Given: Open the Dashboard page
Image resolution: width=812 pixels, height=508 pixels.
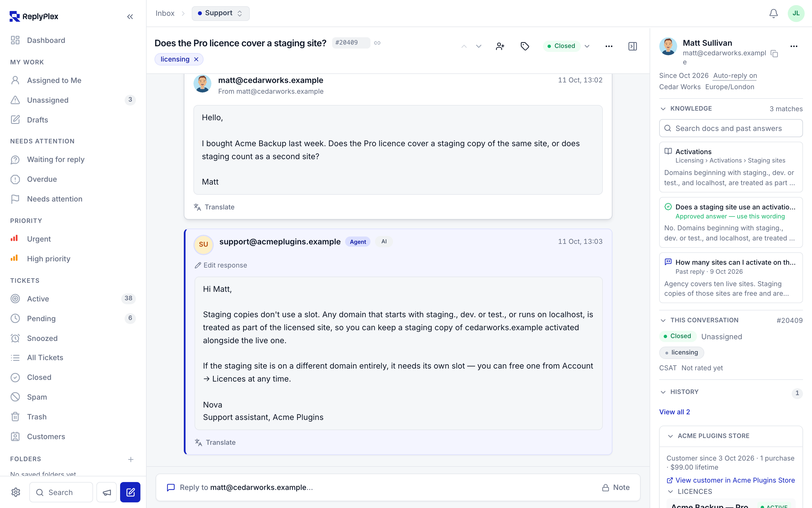Looking at the screenshot, I should coord(73,40).
